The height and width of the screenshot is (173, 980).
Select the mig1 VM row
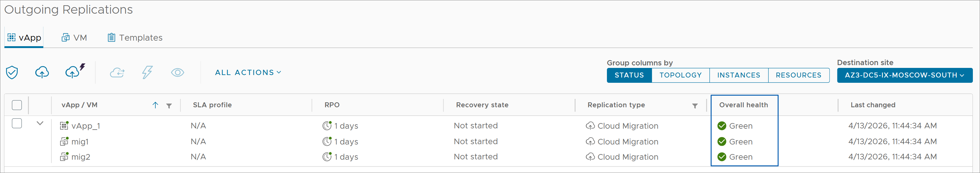[80, 142]
